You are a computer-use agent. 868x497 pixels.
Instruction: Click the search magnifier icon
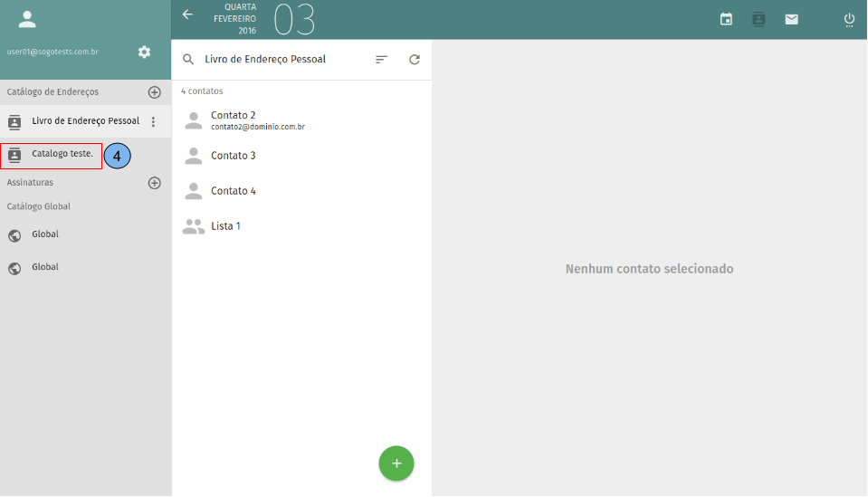(x=188, y=60)
